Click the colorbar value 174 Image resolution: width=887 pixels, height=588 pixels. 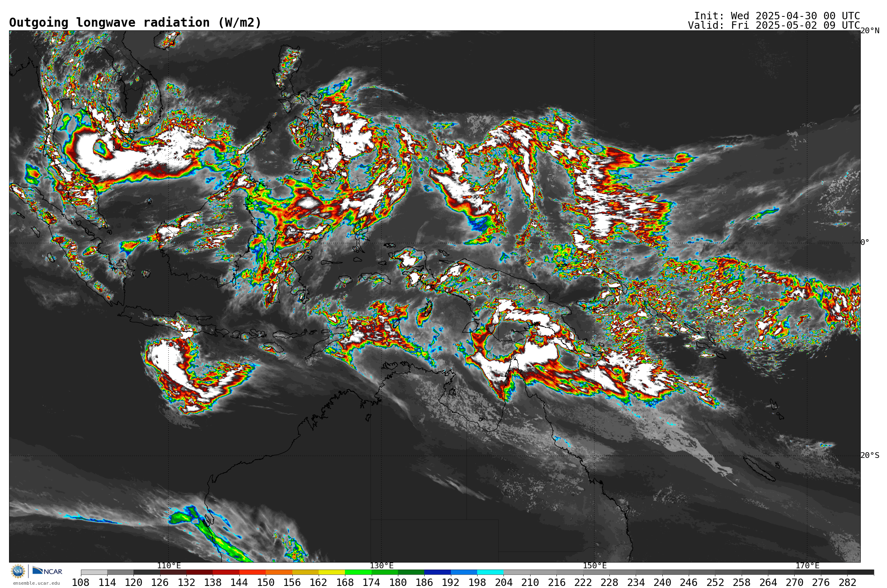(371, 583)
